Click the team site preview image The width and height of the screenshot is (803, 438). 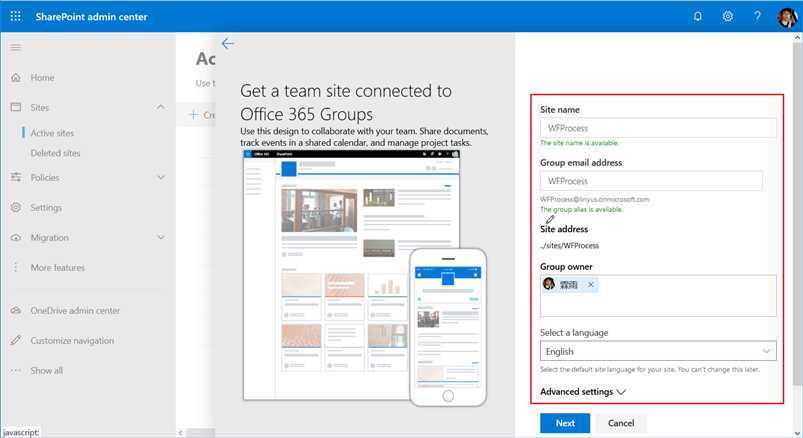point(364,278)
